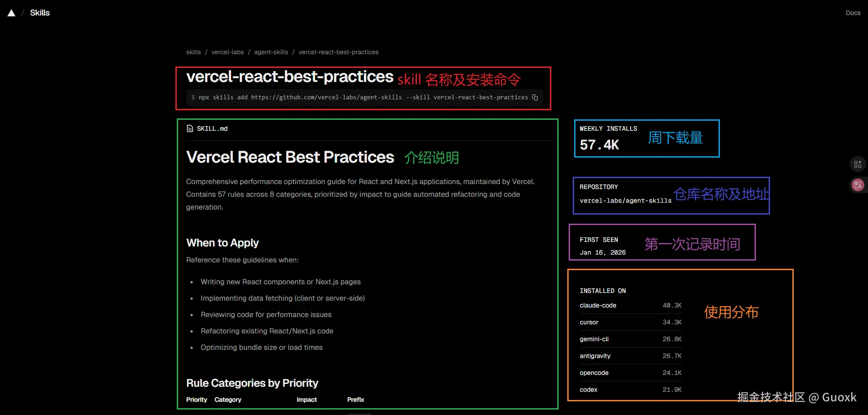The height and width of the screenshot is (415, 868).
Task: Copy the npx skills install command
Action: tap(535, 97)
